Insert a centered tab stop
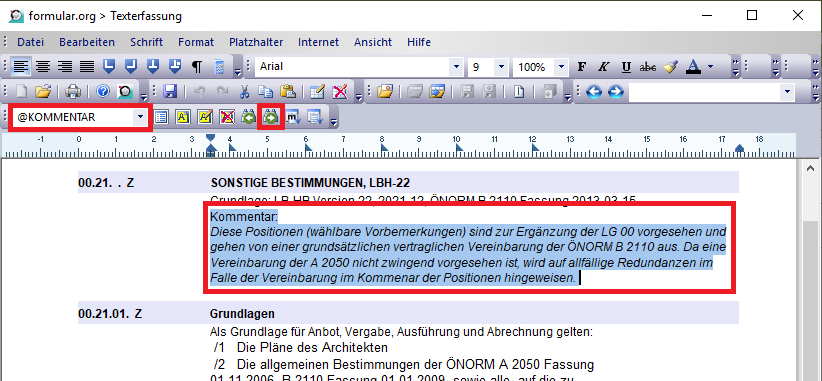Viewport: 822px width, 381px height. point(153,67)
